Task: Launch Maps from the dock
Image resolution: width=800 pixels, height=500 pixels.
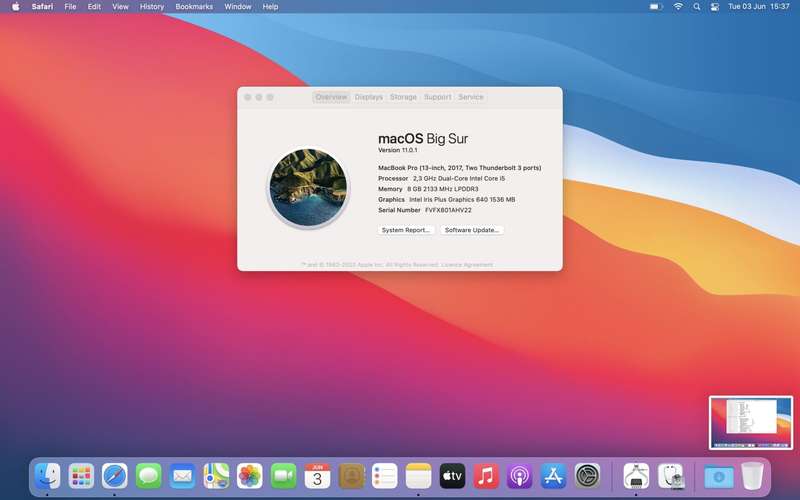Action: [x=216, y=476]
